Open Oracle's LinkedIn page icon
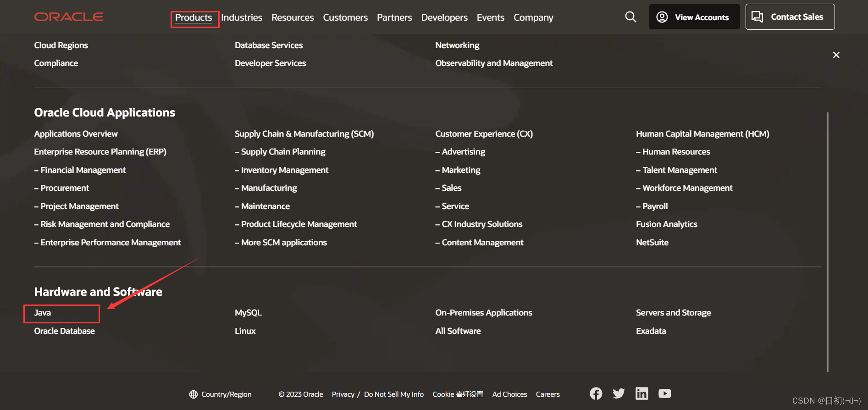 (x=641, y=393)
